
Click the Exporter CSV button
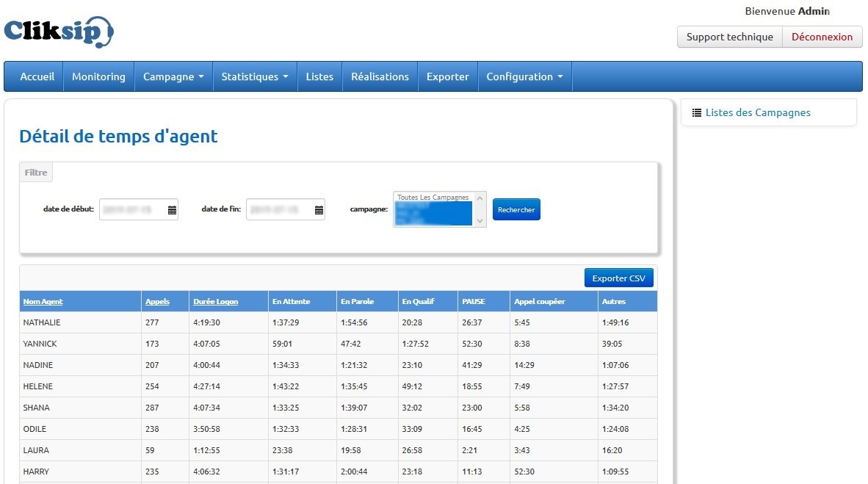click(618, 278)
